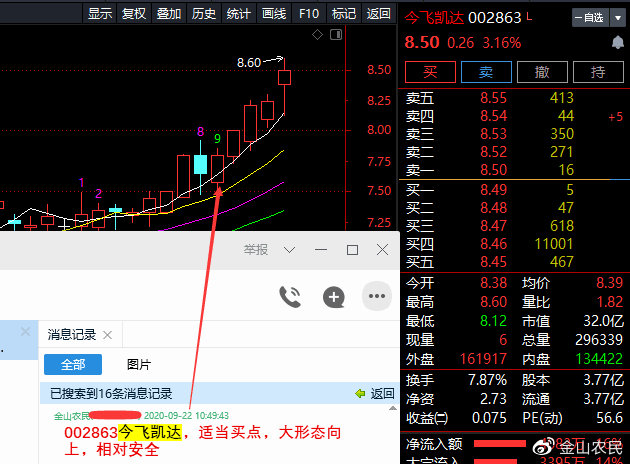This screenshot has width=630, height=464.
Task: Click the 外盘 value 161917
Action: click(x=483, y=359)
